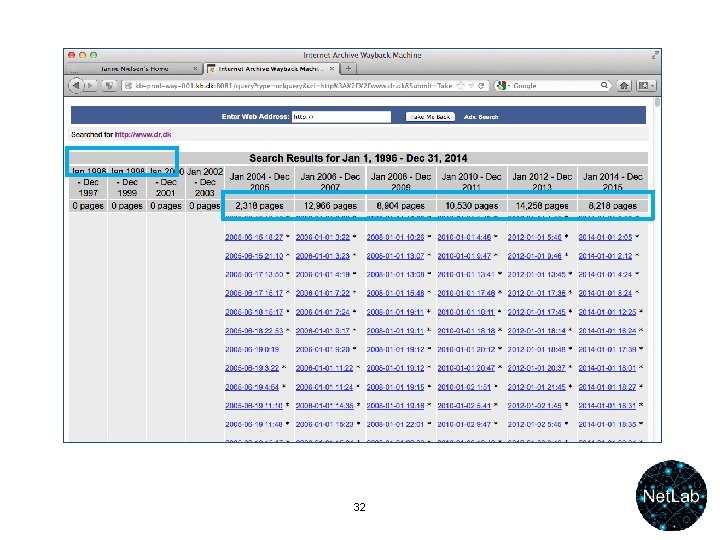
Task: Open the 2008-01-01 10:28 capture
Action: pyautogui.click(x=395, y=237)
